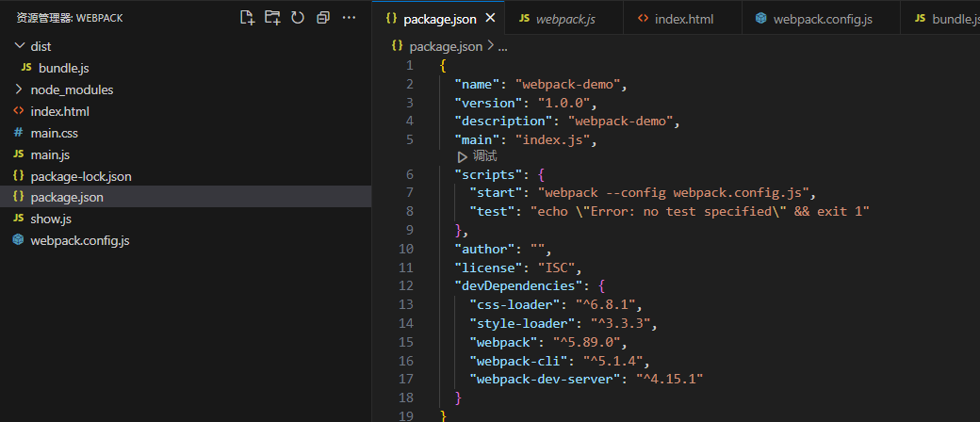Click the JS icon beside show.js
This screenshot has width=980, height=422.
[x=19, y=219]
